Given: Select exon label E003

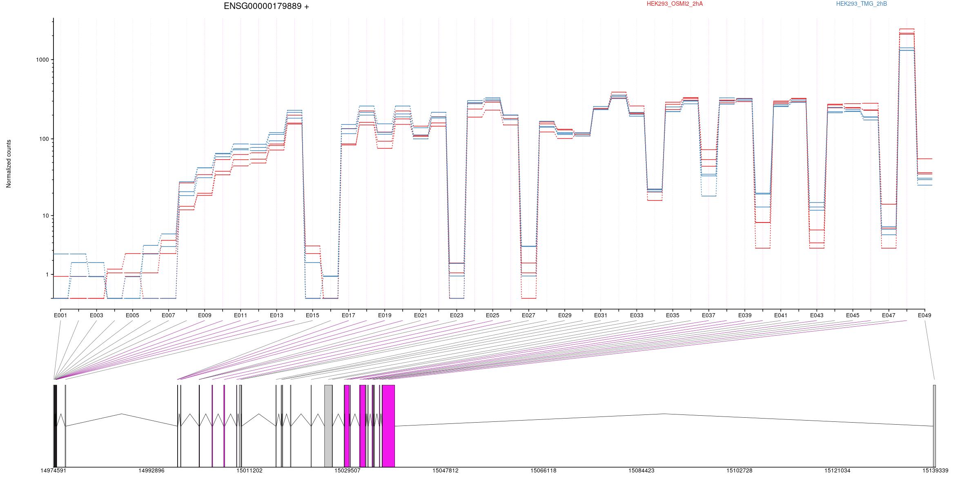Looking at the screenshot, I should (96, 315).
